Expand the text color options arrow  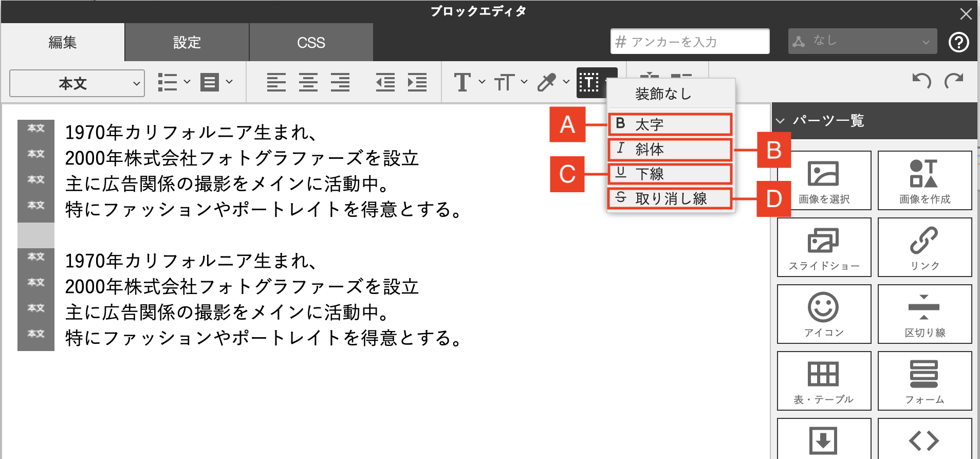tap(566, 82)
